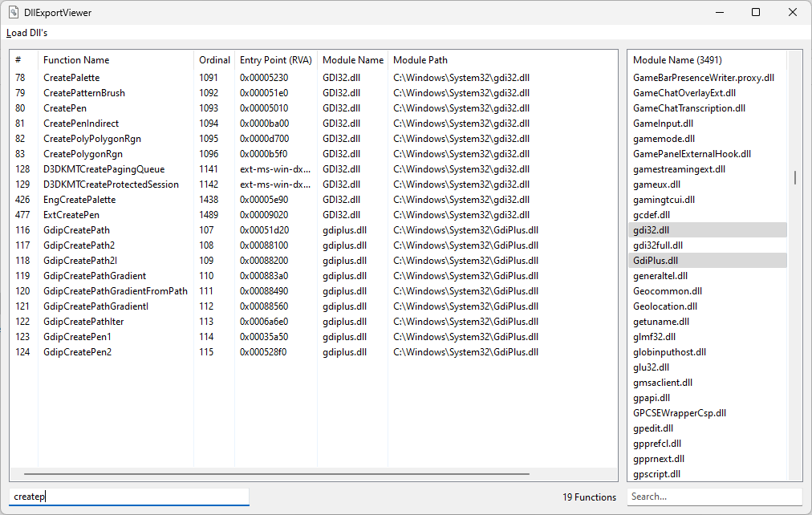Select gpedit.dll module
The width and height of the screenshot is (812, 515).
[x=708, y=428]
